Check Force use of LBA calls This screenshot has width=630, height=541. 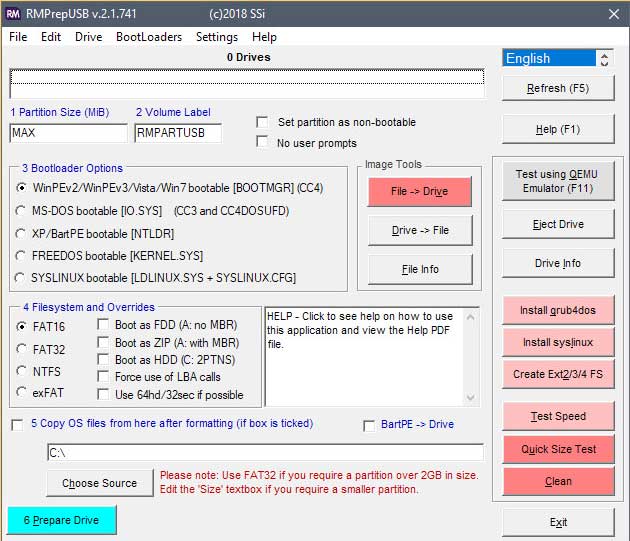click(x=105, y=377)
